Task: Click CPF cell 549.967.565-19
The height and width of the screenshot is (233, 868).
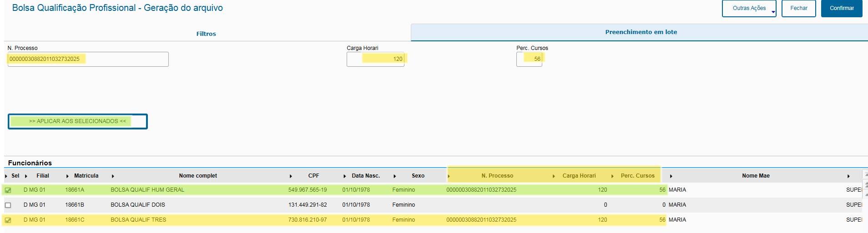Action: [308, 190]
